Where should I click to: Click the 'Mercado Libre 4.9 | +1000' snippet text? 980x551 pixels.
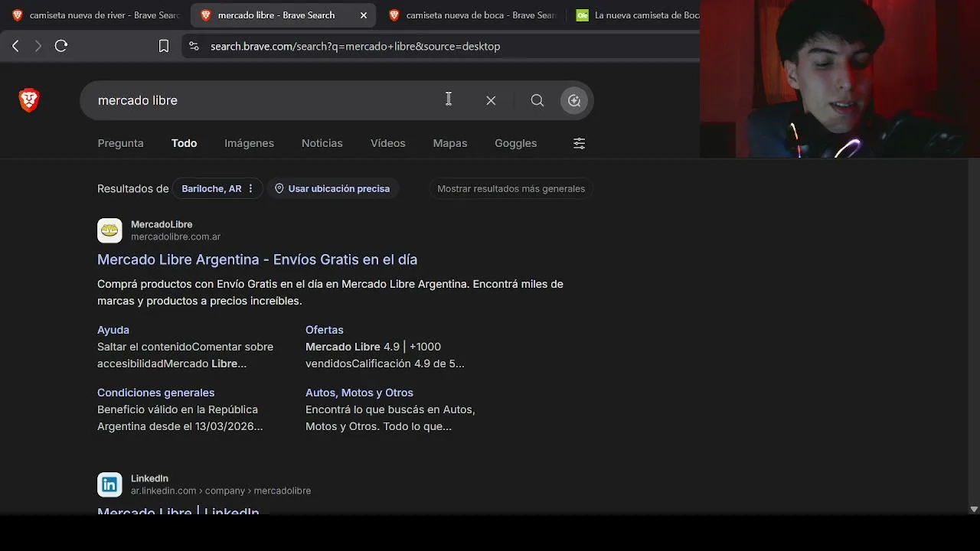tap(385, 355)
